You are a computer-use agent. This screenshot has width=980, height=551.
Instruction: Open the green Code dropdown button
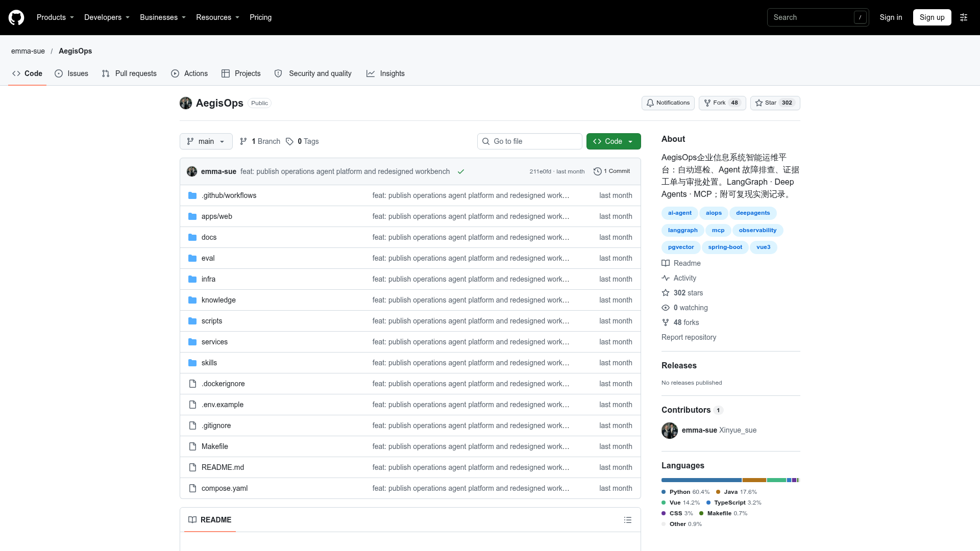(614, 141)
